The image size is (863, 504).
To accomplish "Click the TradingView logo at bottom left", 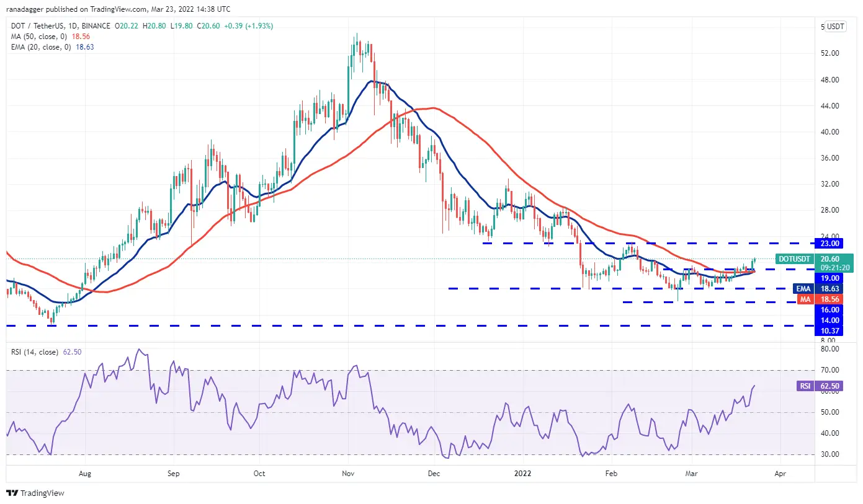I will [x=35, y=493].
